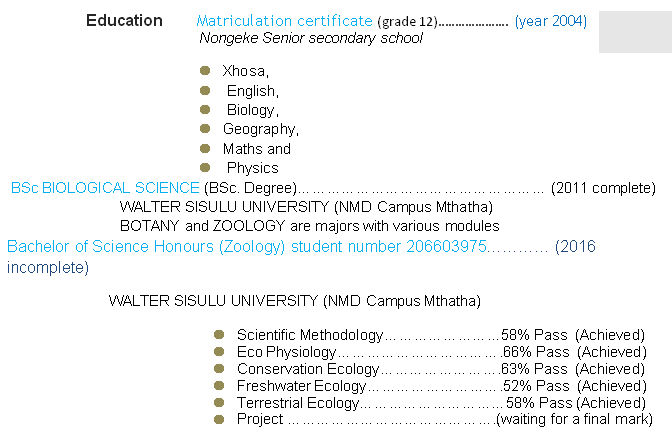Click the bullet beside Project
672x432 pixels.
click(x=219, y=419)
